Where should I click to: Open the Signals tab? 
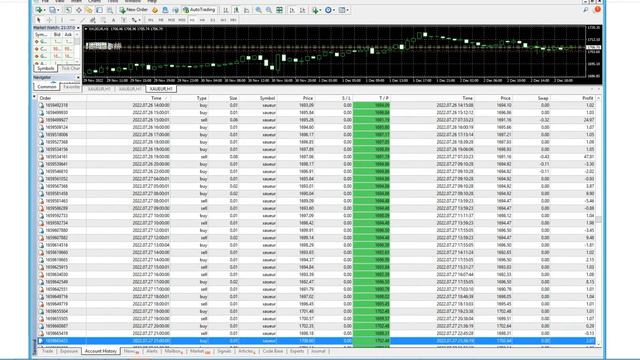224,351
